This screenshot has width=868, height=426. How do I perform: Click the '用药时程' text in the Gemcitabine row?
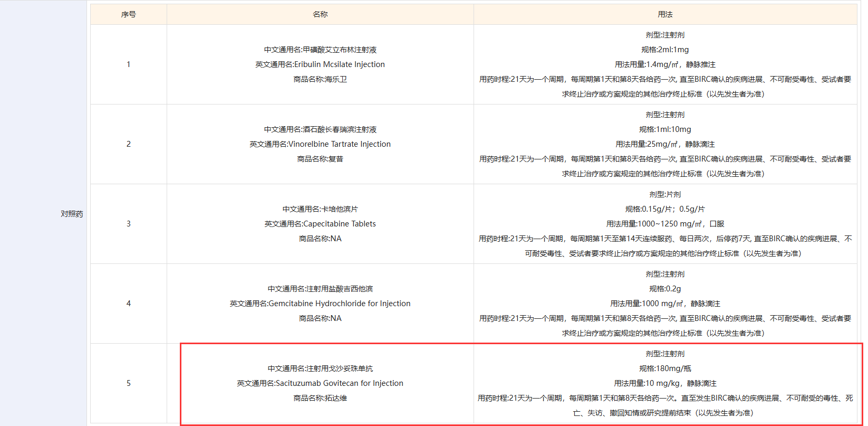tap(665, 326)
